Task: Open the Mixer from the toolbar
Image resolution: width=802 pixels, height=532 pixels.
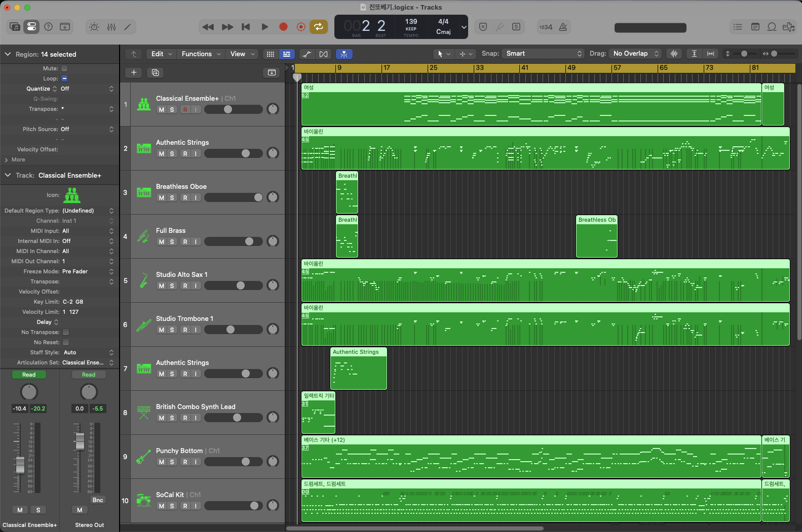Action: click(111, 27)
